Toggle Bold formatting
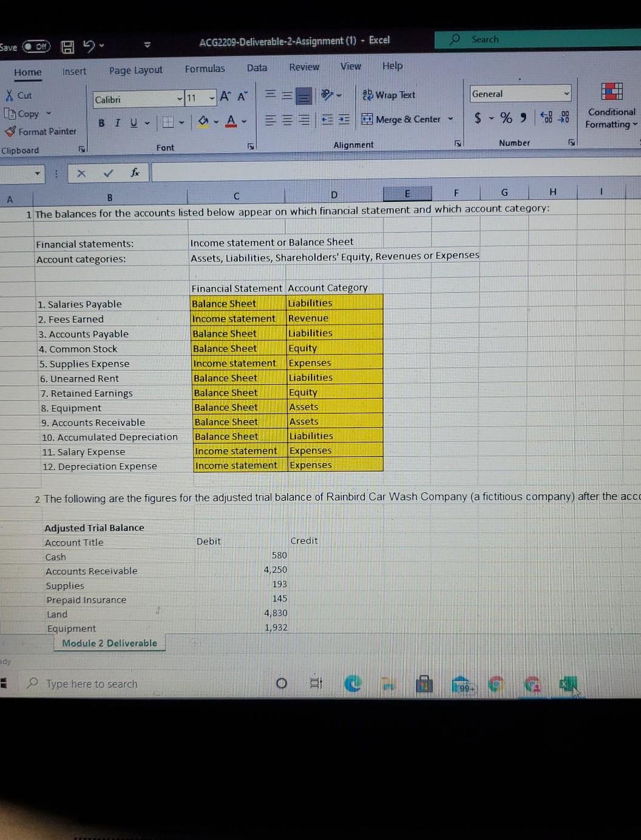 tap(101, 123)
